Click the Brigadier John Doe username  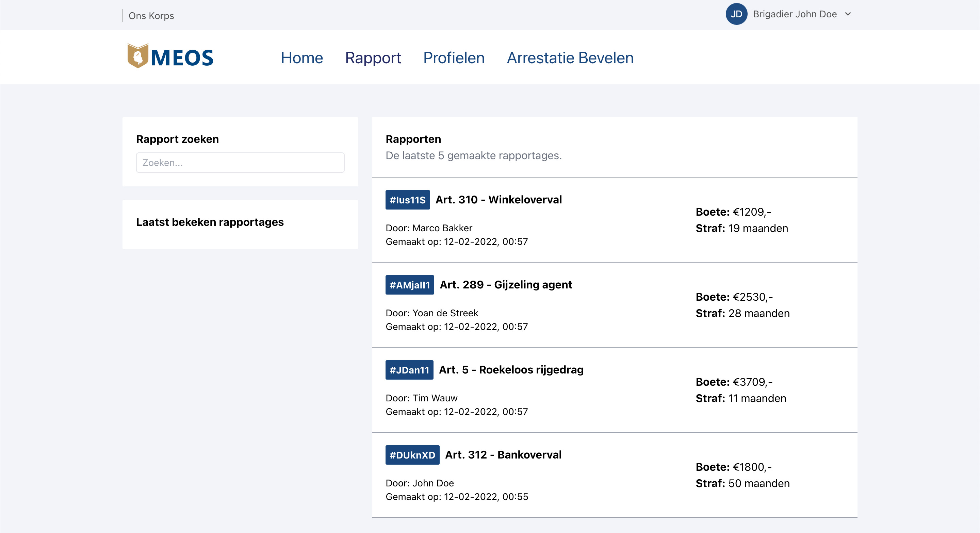pos(794,14)
